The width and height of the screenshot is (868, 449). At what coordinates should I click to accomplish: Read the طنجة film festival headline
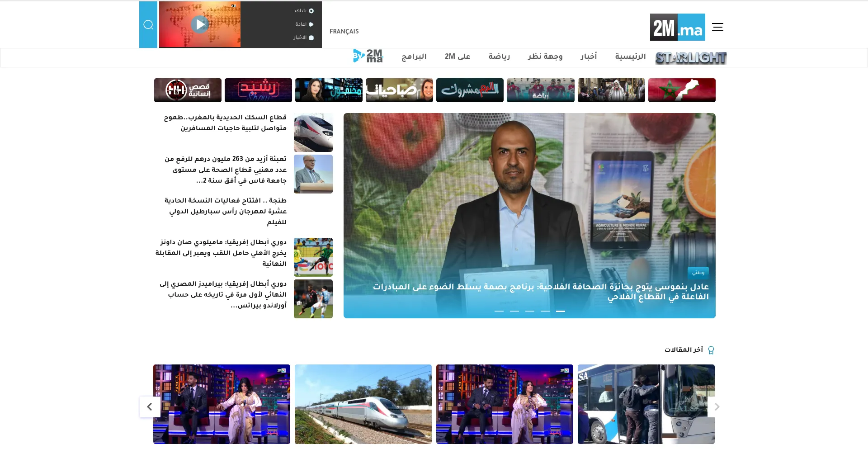pyautogui.click(x=226, y=211)
